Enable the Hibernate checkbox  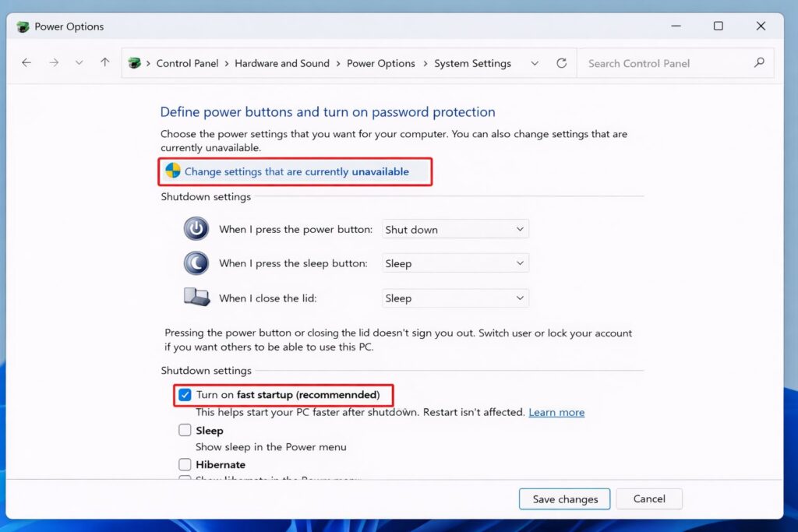[x=185, y=463]
